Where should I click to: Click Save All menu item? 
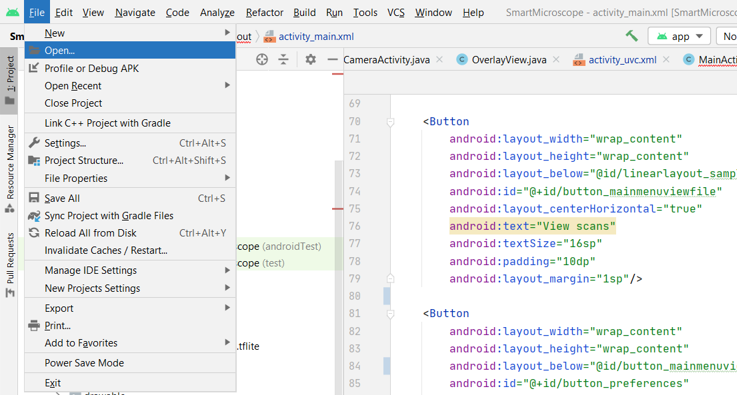(x=130, y=198)
